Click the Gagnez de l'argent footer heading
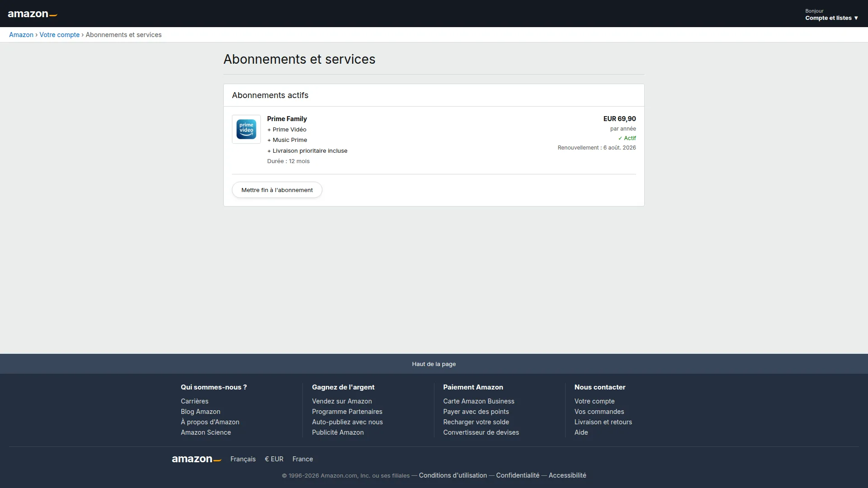 [x=343, y=387]
